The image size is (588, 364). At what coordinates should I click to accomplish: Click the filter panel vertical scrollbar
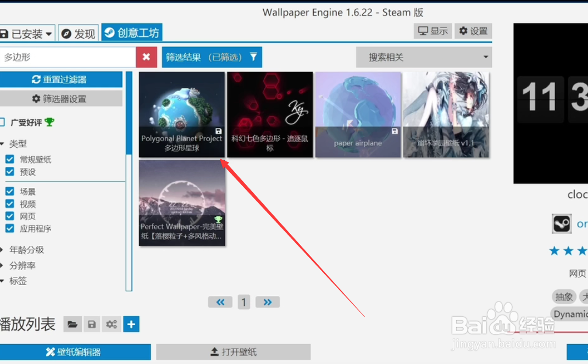(129, 181)
